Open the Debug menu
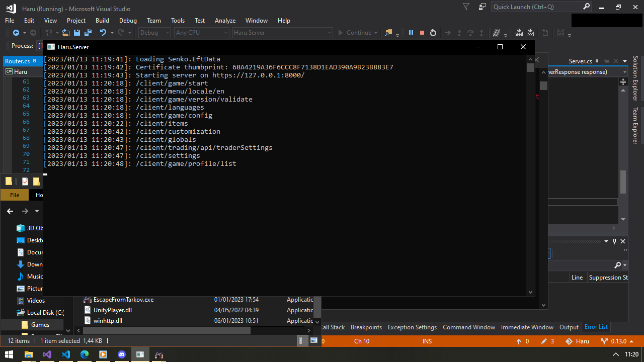This screenshot has width=644, height=362. (128, 21)
